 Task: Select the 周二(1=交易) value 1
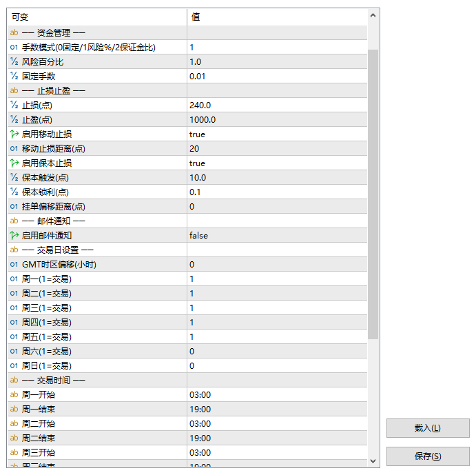pos(192,294)
